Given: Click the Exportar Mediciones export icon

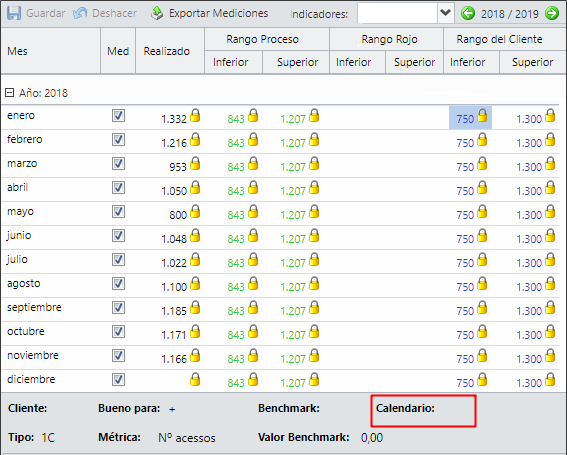Looking at the screenshot, I should (157, 13).
